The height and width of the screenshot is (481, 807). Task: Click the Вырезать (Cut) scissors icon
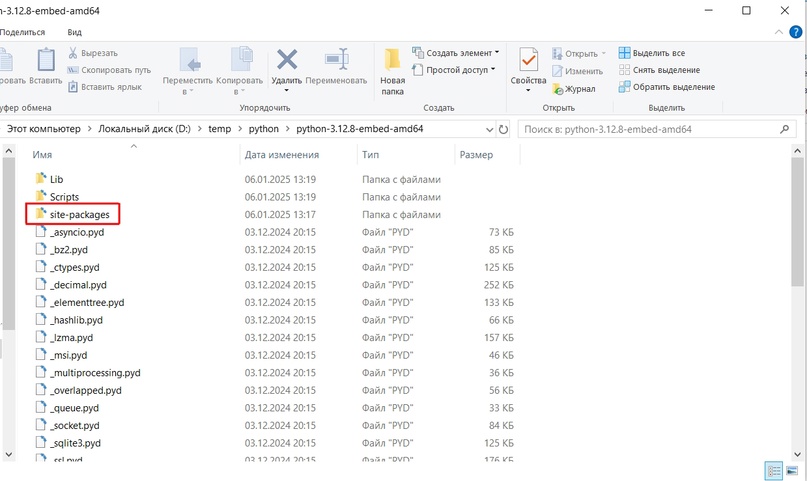pos(74,53)
